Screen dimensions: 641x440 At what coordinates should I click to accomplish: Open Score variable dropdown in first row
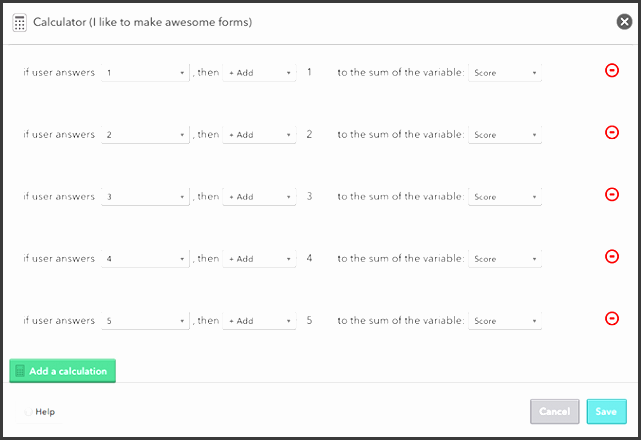[505, 73]
